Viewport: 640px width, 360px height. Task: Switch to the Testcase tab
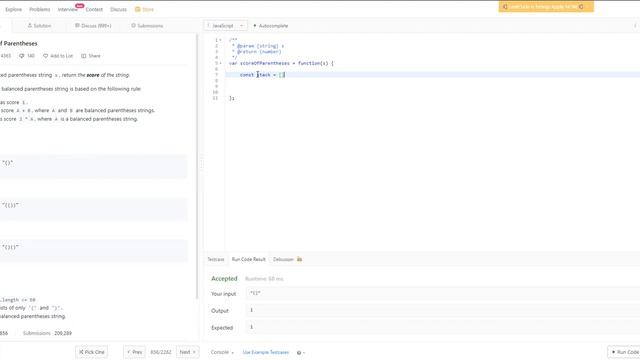coord(216,260)
